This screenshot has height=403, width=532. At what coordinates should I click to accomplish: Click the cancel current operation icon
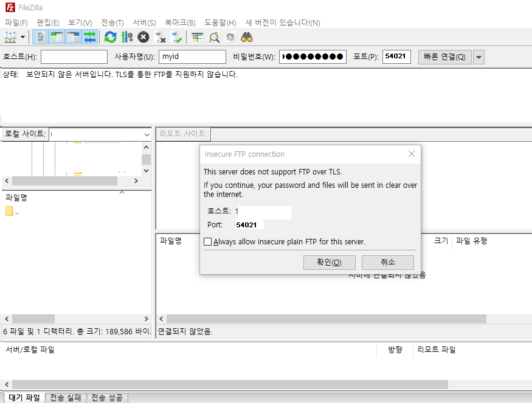[x=143, y=37]
